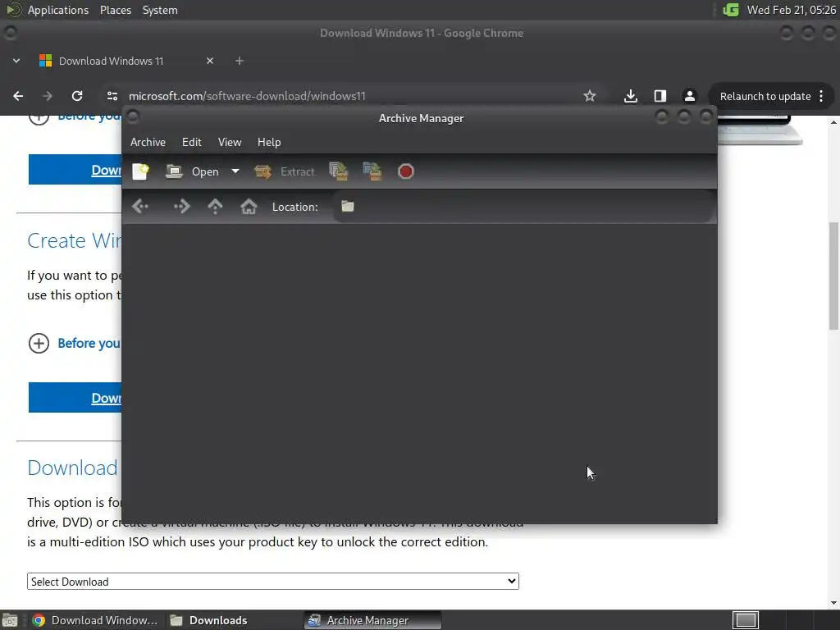Click the workspace switcher in bottom panel
Image resolution: width=840 pixels, height=630 pixels.
click(745, 620)
